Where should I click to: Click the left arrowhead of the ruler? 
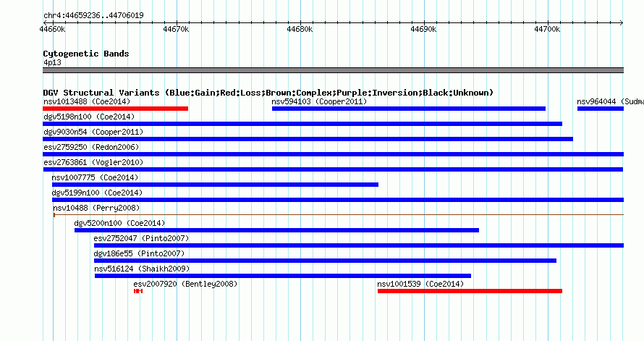point(45,23)
